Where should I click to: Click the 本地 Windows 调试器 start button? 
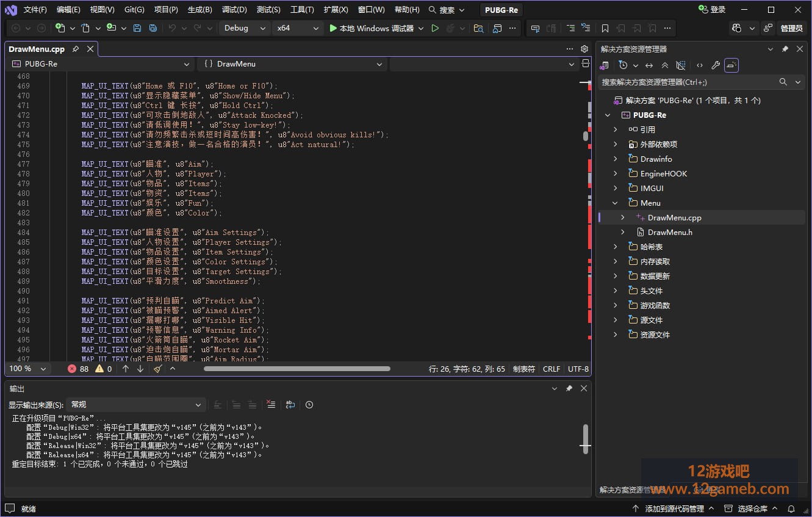pyautogui.click(x=371, y=28)
